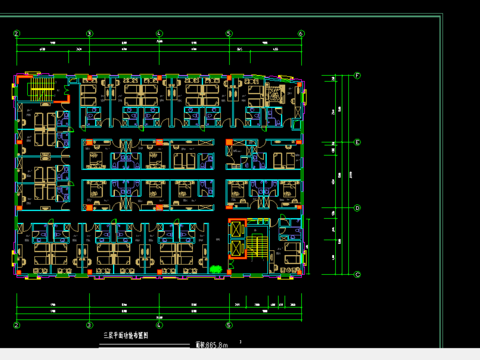
Task: Select the area label reading 885.8m
Action: [x=212, y=345]
